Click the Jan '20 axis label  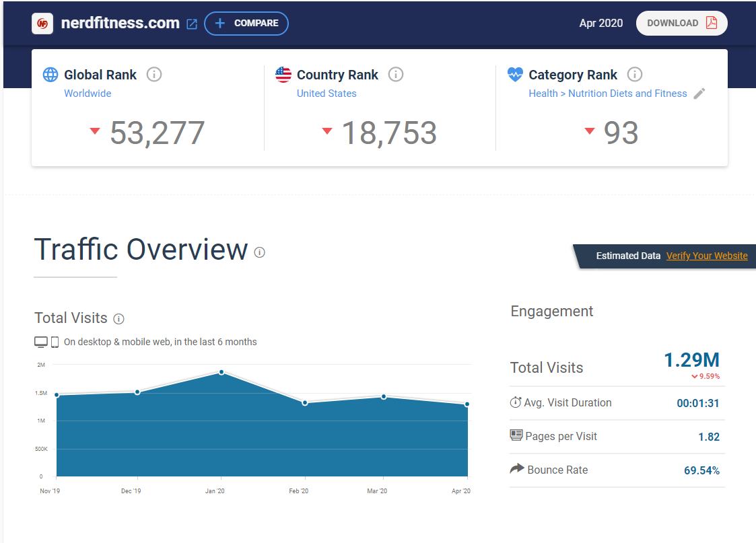click(x=215, y=491)
